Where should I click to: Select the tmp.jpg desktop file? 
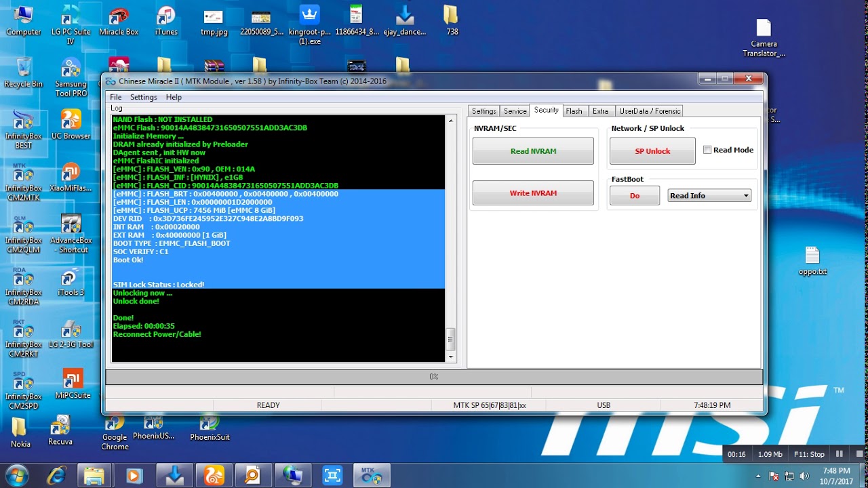[x=214, y=21]
